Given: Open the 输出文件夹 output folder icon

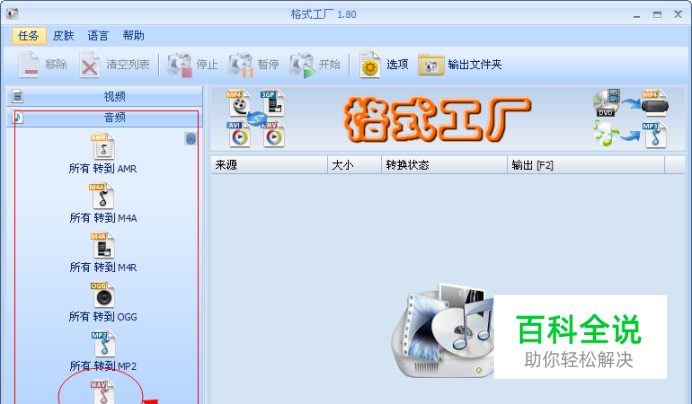Looking at the screenshot, I should (431, 65).
